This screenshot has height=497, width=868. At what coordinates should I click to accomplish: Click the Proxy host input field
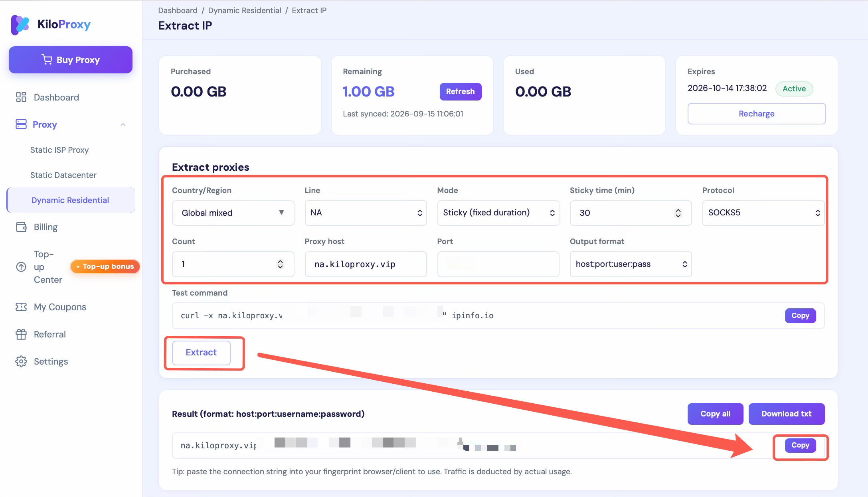(366, 264)
